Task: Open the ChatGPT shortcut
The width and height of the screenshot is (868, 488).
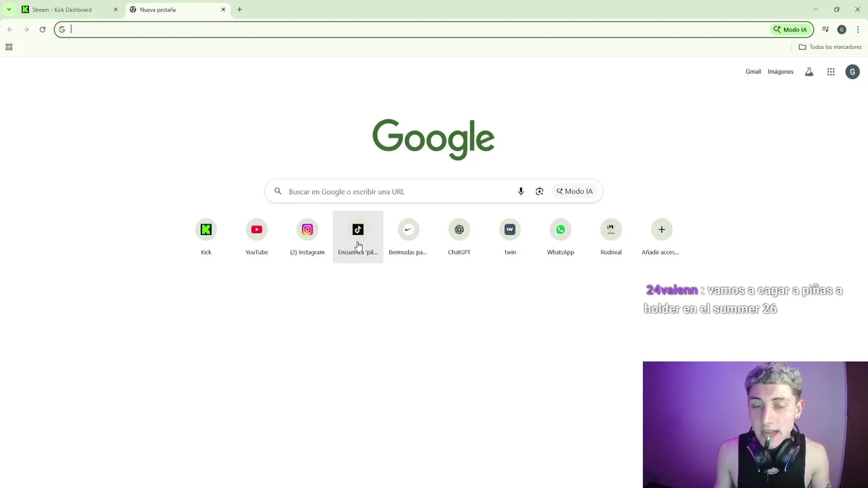Action: tap(459, 237)
